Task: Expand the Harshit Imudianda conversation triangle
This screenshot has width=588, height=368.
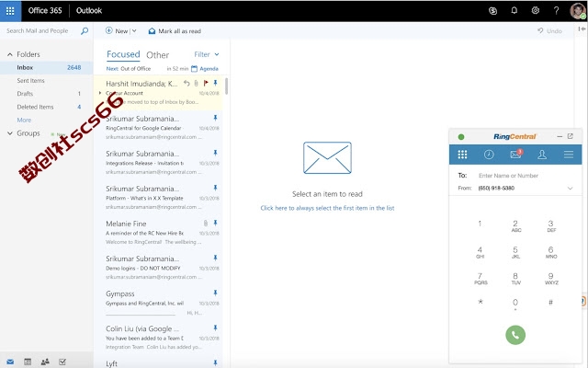Action: (100, 93)
